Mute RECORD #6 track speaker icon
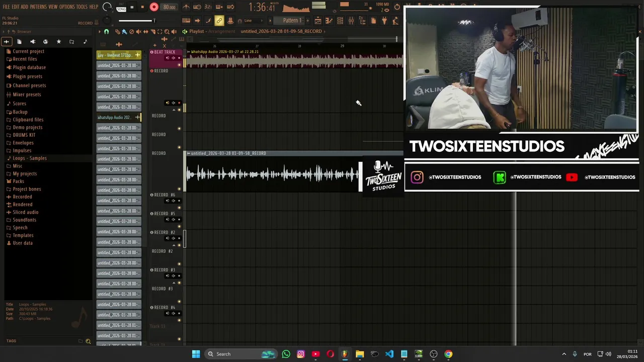Viewport: 644px width, 362px height. [174, 201]
